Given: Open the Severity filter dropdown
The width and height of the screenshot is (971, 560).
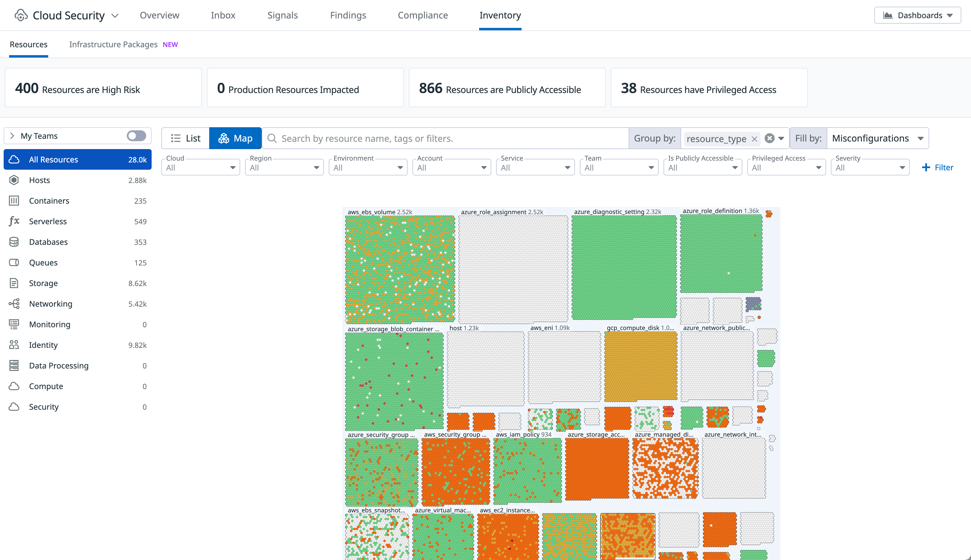Looking at the screenshot, I should tap(870, 168).
